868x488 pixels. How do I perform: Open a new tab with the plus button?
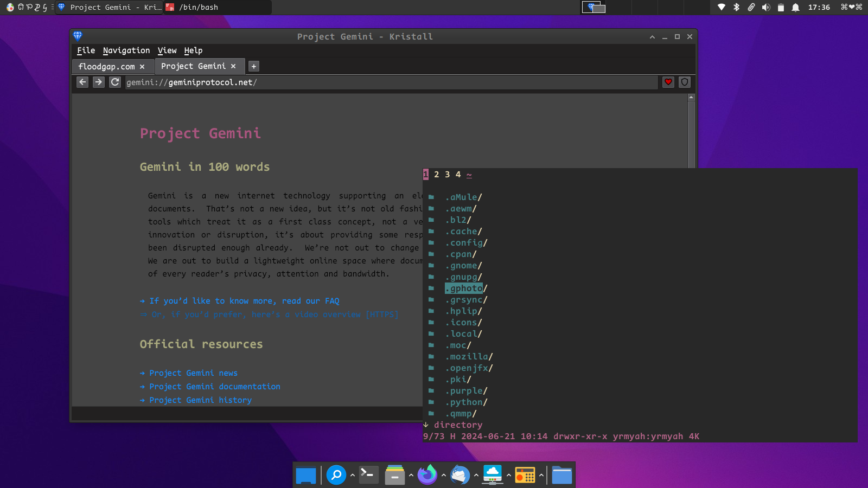(x=253, y=66)
